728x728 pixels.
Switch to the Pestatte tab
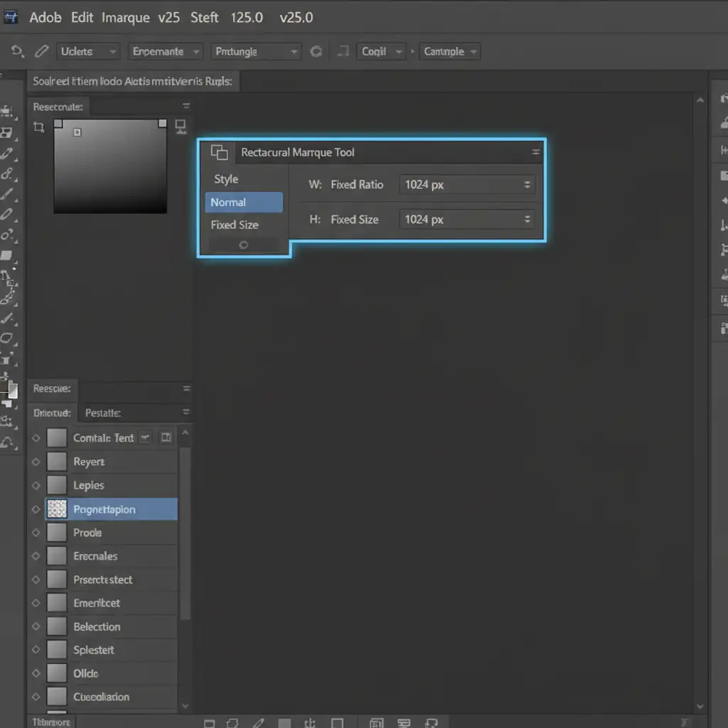103,412
